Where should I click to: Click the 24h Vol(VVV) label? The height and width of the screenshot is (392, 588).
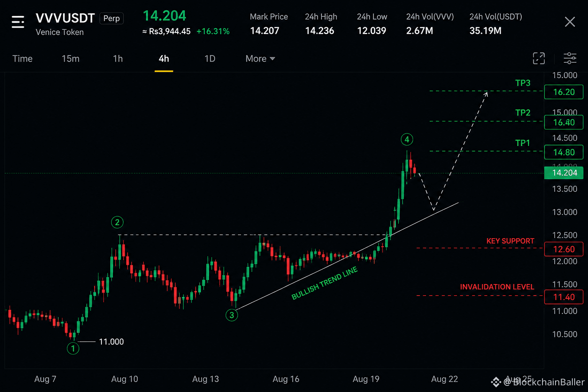[x=430, y=17]
